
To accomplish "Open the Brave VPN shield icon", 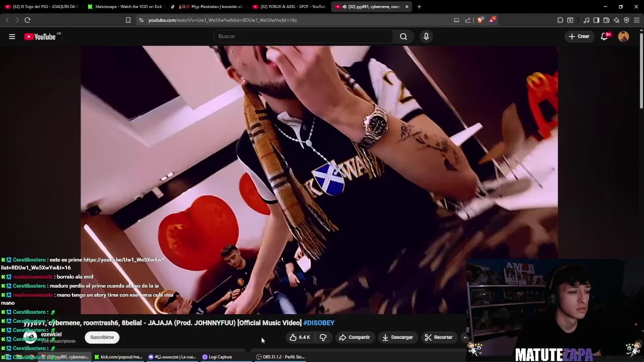I will click(626, 20).
